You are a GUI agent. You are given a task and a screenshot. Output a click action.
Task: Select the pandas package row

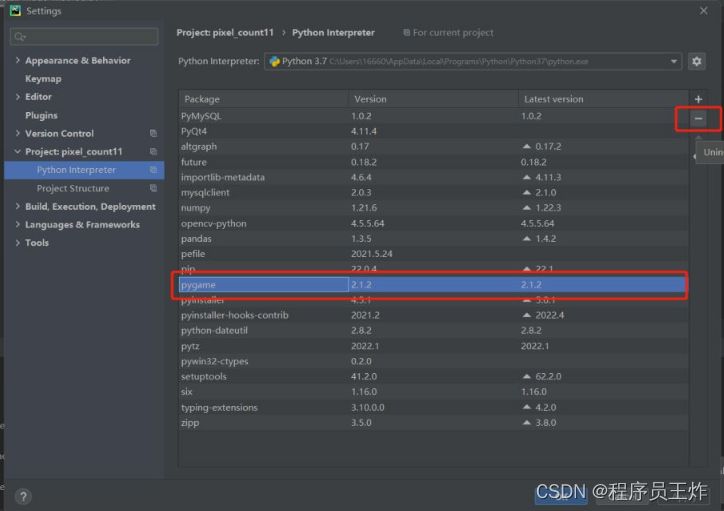coord(433,239)
